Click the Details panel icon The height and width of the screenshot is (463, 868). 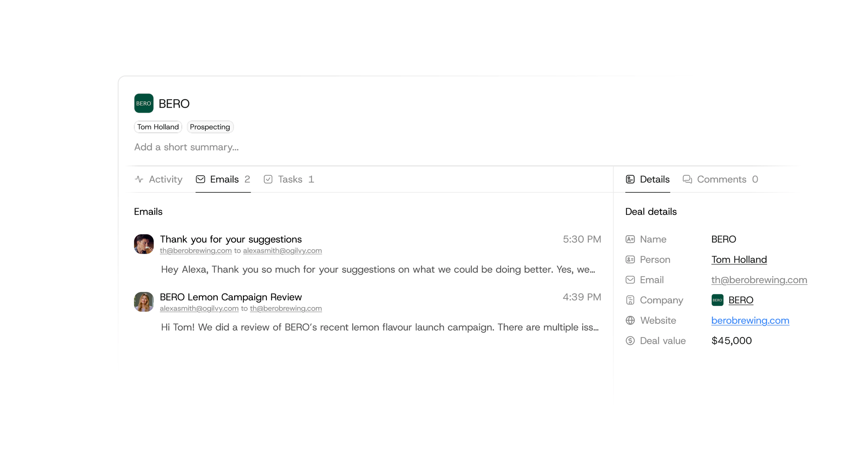click(630, 179)
